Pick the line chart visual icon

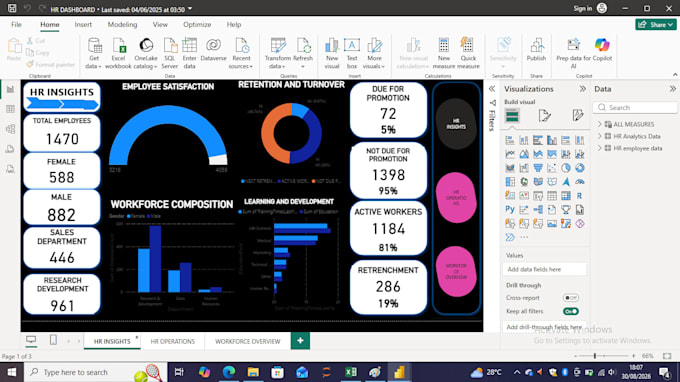[x=510, y=154]
